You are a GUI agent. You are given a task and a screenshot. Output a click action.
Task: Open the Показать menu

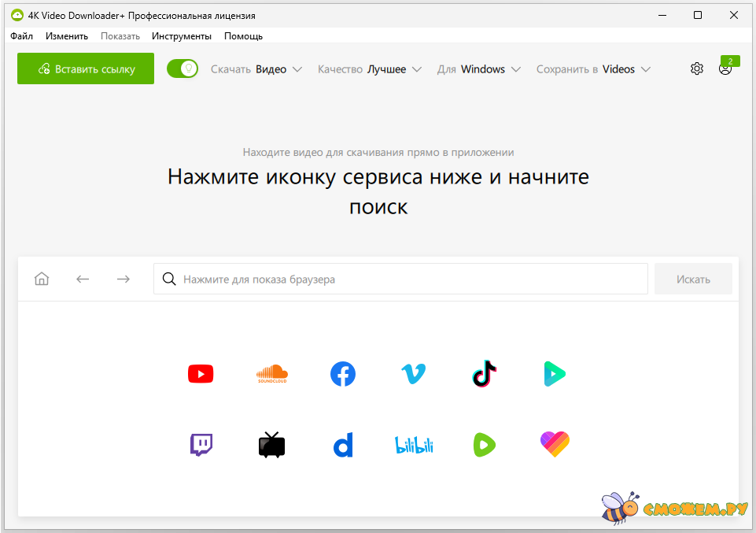coord(120,36)
